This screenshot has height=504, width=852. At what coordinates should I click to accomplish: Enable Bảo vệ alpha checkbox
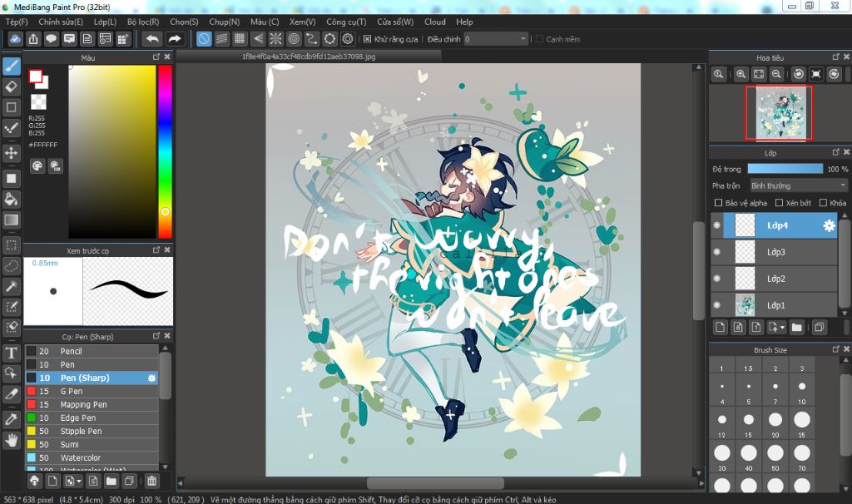tap(718, 203)
